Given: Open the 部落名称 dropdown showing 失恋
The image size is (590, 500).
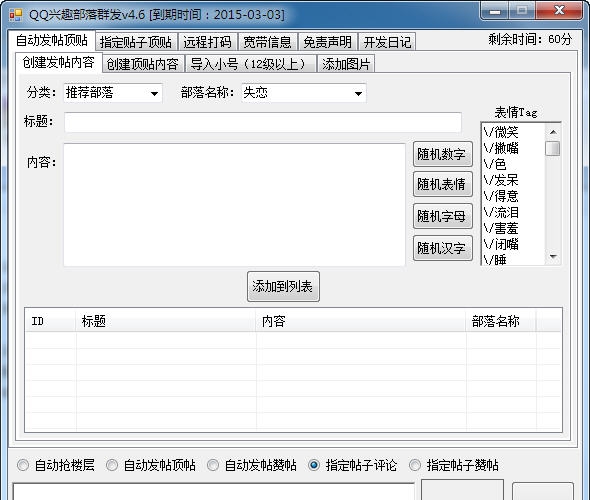Looking at the screenshot, I should click(x=304, y=93).
